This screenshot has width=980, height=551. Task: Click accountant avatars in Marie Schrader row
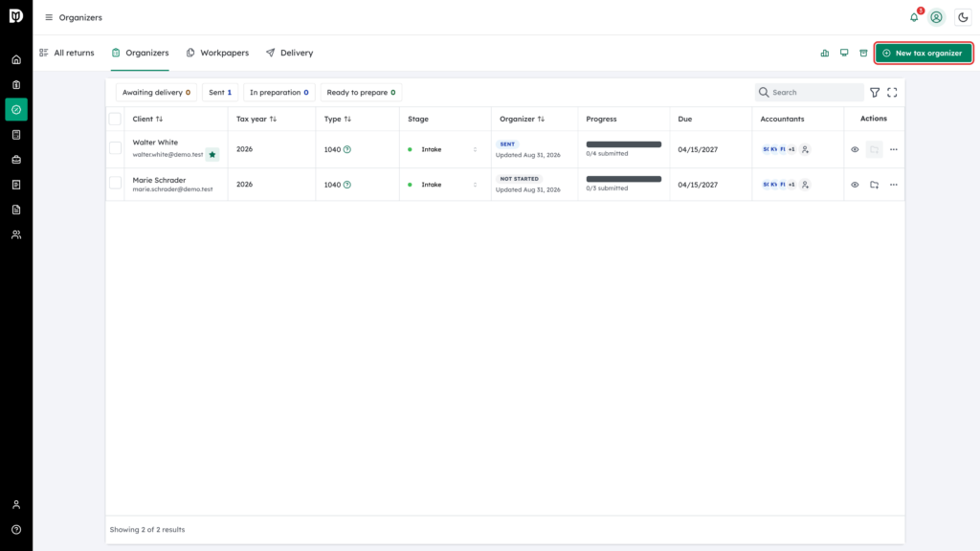[779, 185]
